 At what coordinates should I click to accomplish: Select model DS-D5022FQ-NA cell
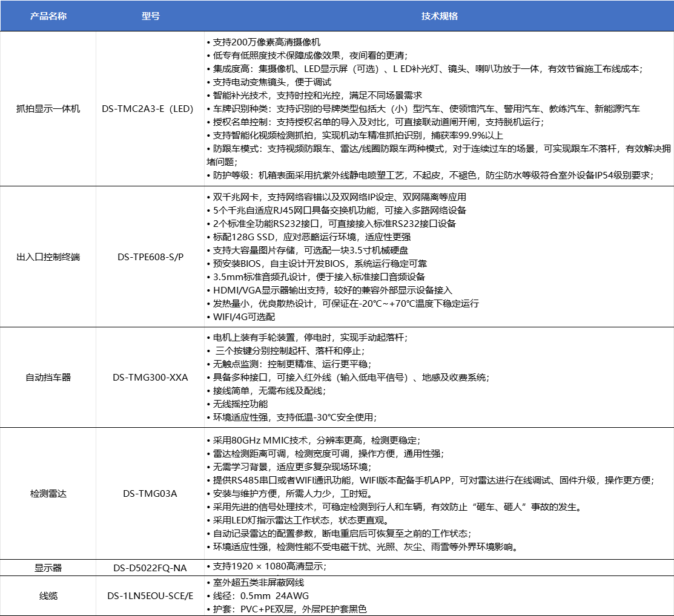(150, 568)
